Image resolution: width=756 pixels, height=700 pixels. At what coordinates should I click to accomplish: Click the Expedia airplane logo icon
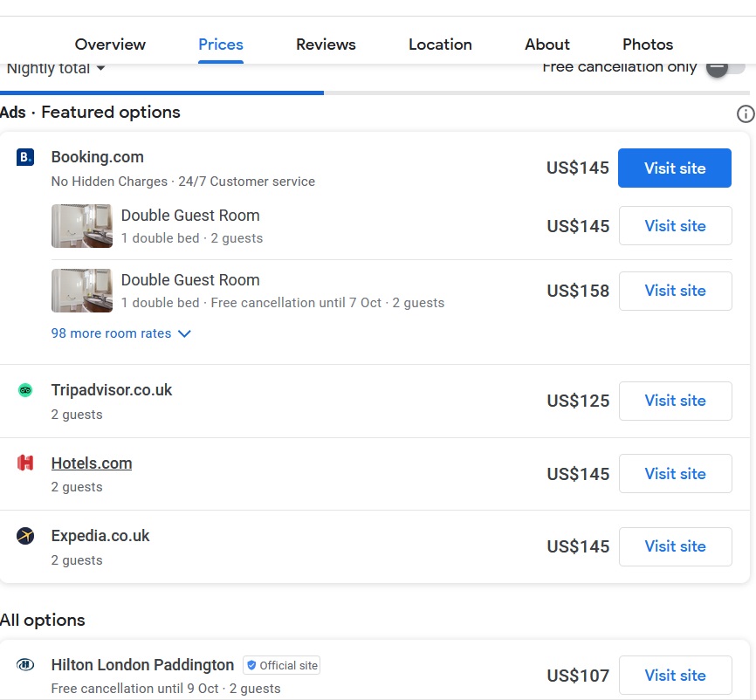(x=25, y=536)
